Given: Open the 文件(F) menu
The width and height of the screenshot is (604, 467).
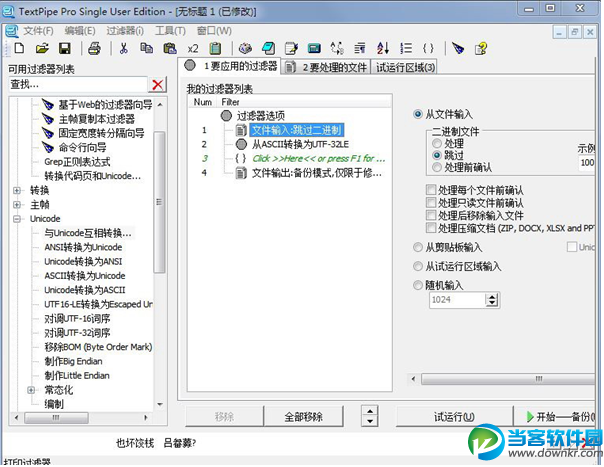Looking at the screenshot, I should 38,31.
